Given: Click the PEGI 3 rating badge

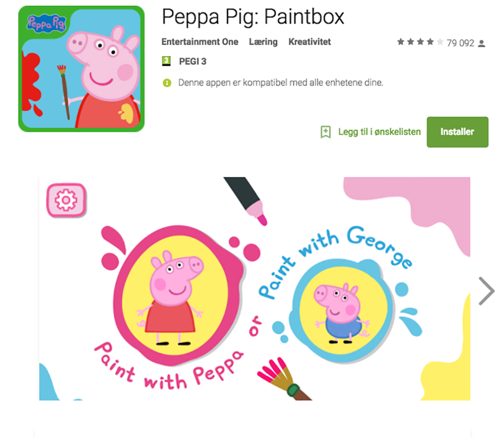Looking at the screenshot, I should click(166, 61).
